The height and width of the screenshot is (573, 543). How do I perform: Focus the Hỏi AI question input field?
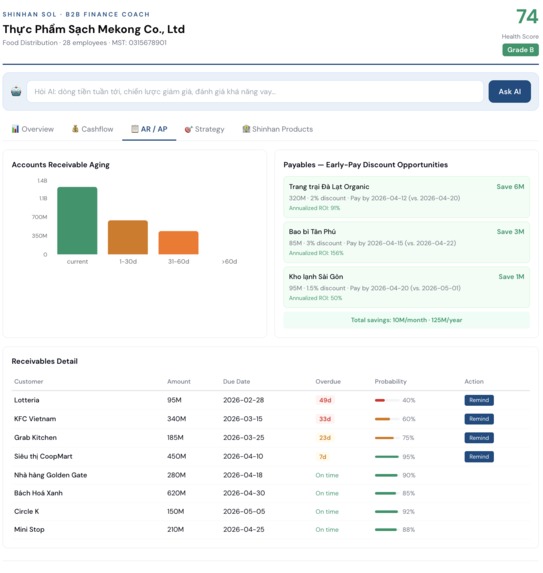[255, 91]
